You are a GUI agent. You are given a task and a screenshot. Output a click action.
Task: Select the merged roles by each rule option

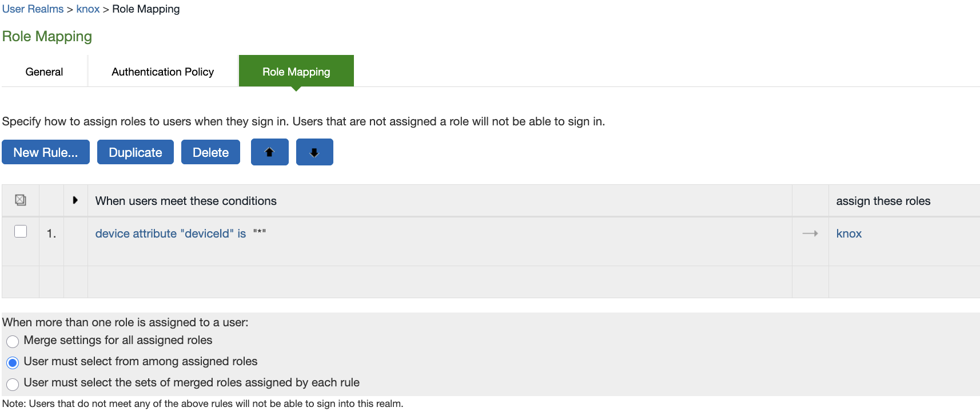pyautogui.click(x=13, y=384)
